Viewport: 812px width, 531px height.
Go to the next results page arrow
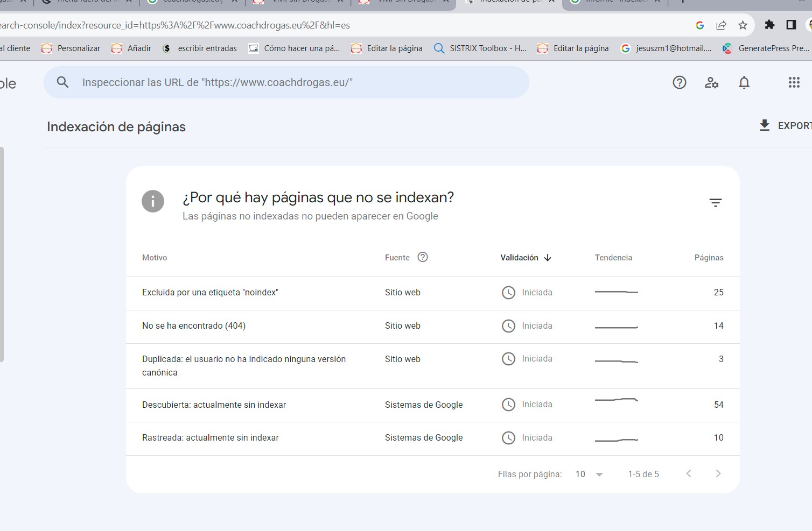pyautogui.click(x=718, y=473)
